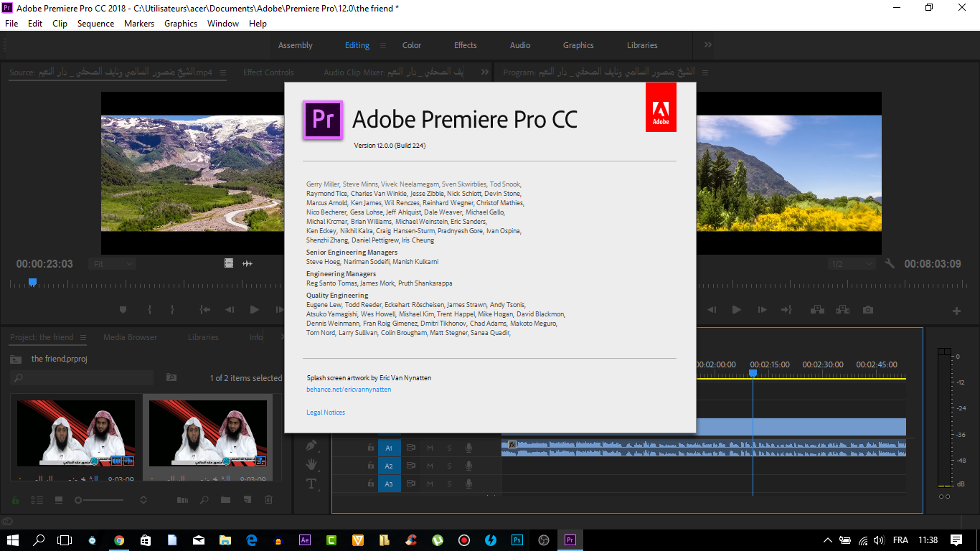Select the Hand tool
The image size is (980, 551).
tap(311, 465)
